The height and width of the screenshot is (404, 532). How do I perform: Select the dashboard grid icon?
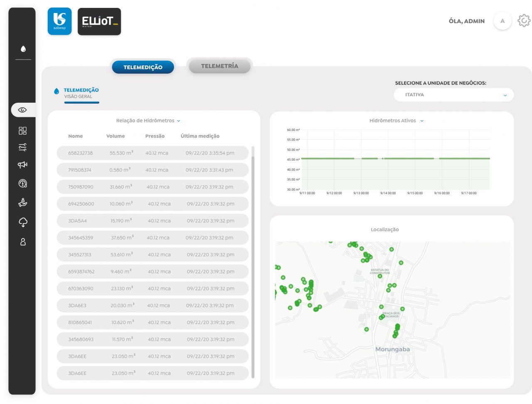[23, 130]
